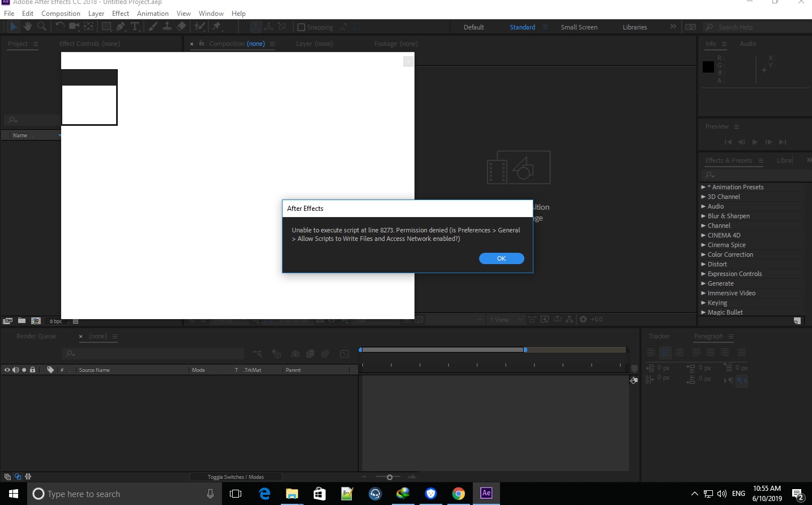
Task: Expand the Generate effects category
Action: pos(703,283)
